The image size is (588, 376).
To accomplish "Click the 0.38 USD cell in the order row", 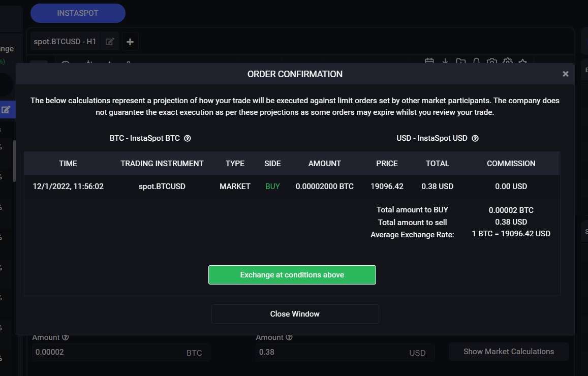I will 437,186.
